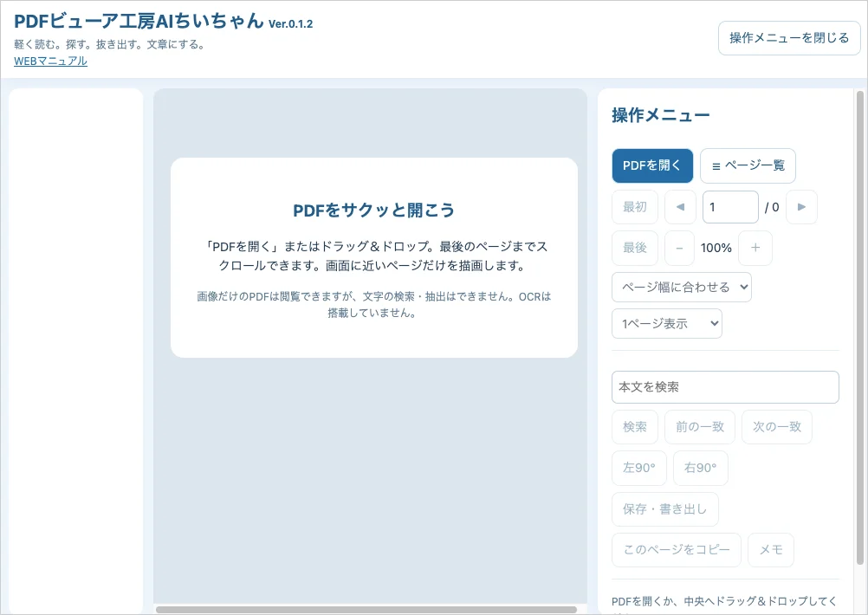This screenshot has width=868, height=615.
Task: Open the メモ button
Action: 771,550
